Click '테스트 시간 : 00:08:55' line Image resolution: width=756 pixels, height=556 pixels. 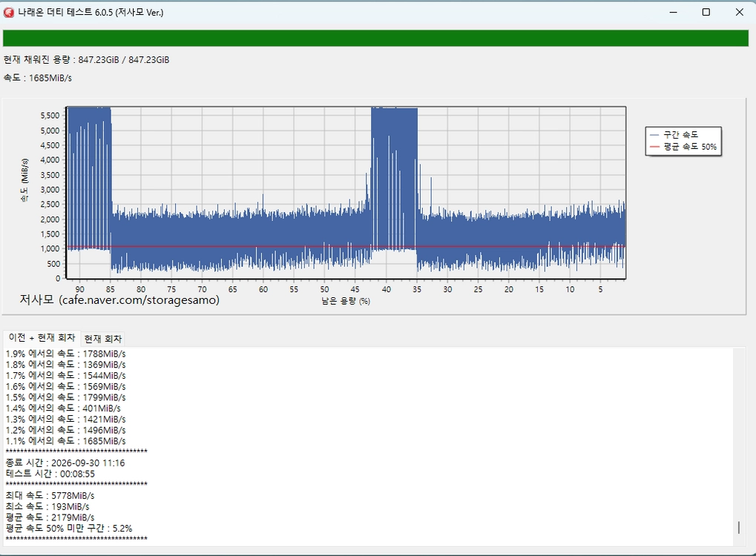[50, 474]
